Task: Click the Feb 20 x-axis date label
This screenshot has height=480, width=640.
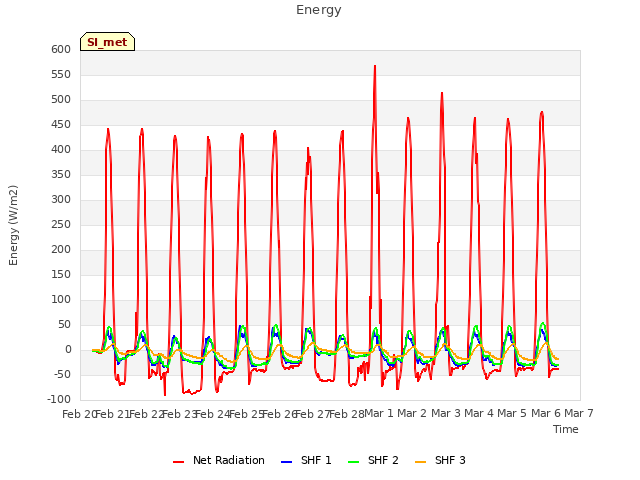Action: (x=79, y=414)
